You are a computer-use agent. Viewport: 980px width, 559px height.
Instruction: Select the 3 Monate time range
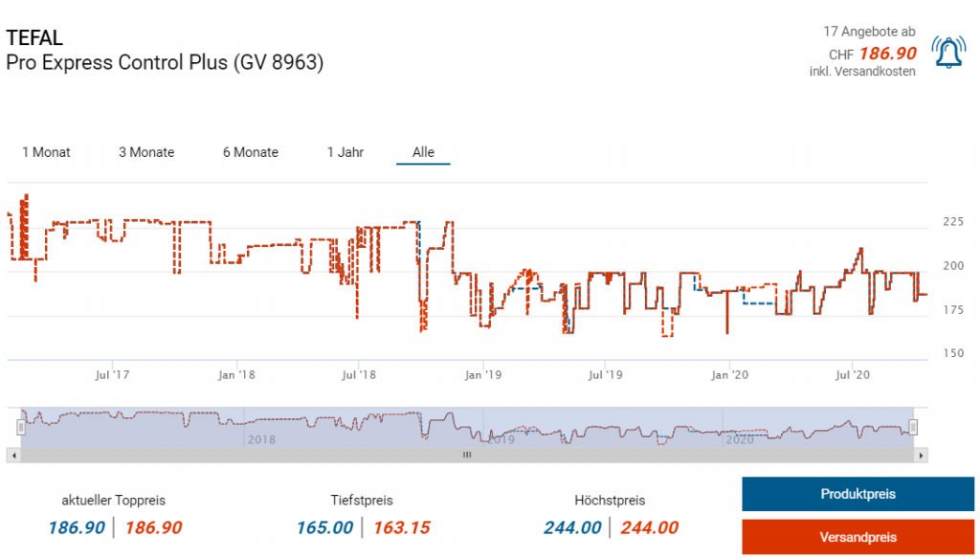[x=146, y=152]
